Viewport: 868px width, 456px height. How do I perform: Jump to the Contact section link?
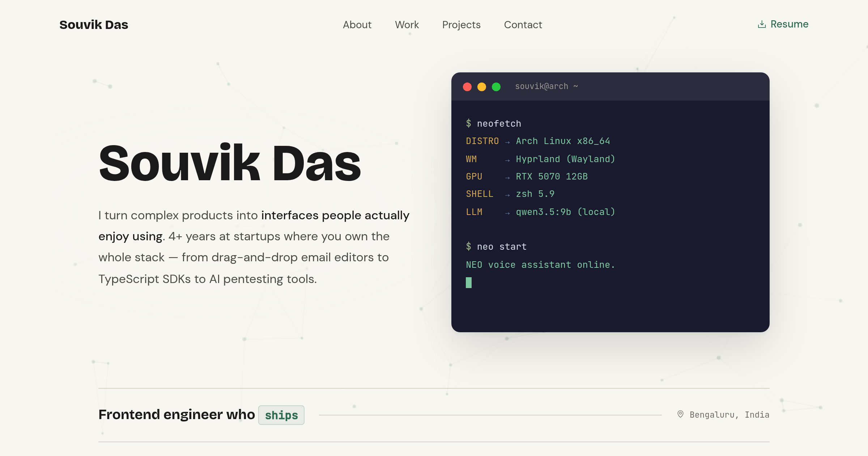pos(523,25)
